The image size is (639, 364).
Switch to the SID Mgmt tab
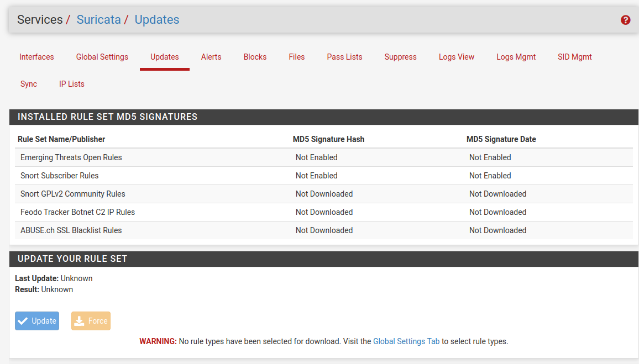[x=575, y=57]
